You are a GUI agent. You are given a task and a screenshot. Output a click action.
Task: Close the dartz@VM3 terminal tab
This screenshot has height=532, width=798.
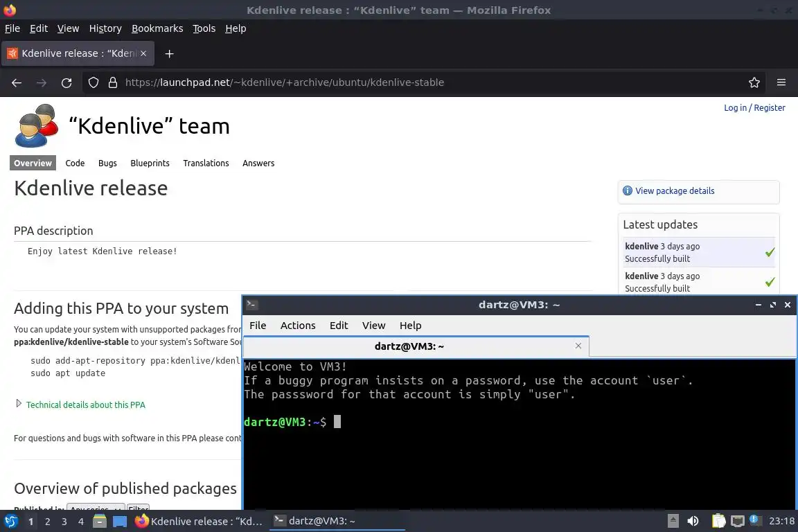click(x=578, y=346)
